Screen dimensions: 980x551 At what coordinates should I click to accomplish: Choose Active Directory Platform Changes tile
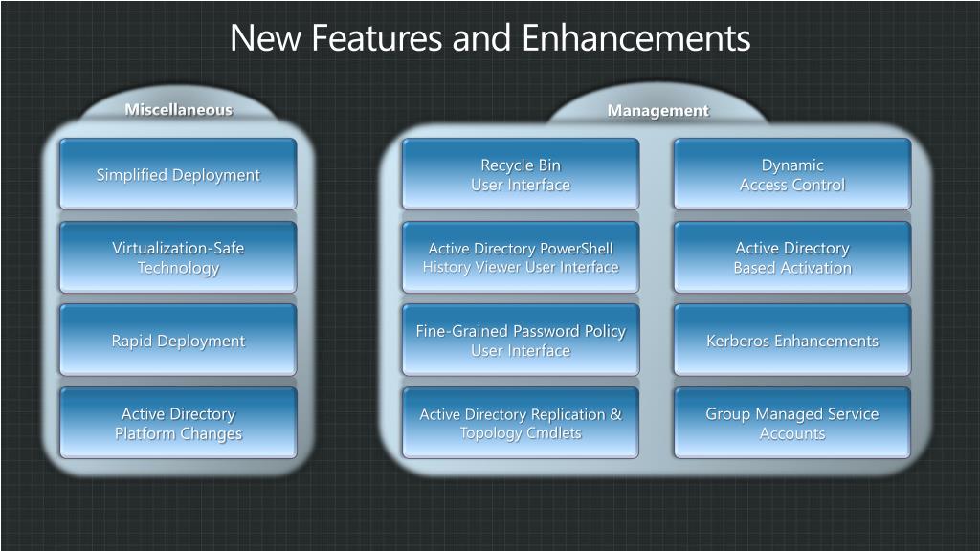tap(178, 423)
